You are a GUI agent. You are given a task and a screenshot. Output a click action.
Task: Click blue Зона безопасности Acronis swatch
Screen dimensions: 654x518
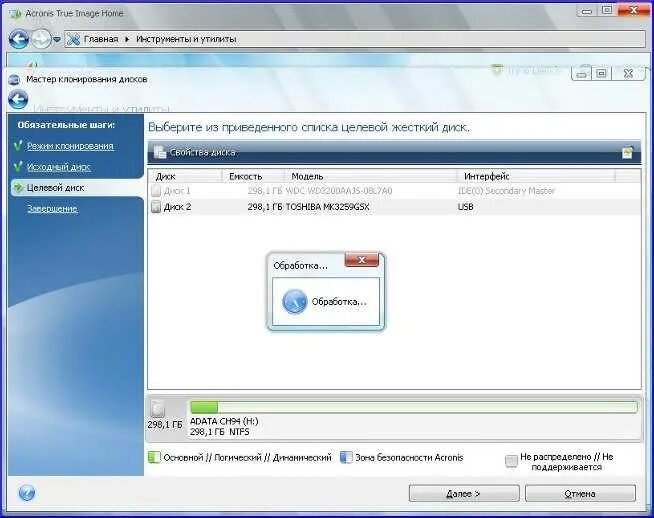click(x=346, y=457)
